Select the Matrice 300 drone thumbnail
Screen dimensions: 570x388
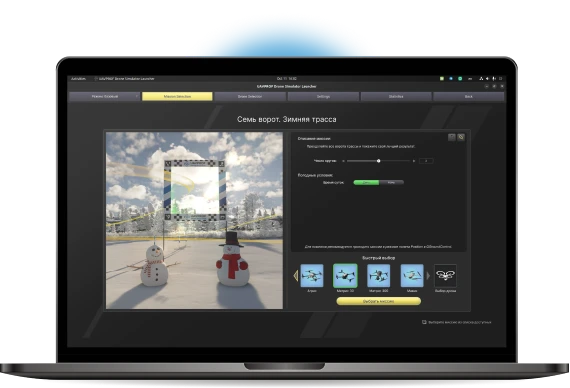(378, 276)
